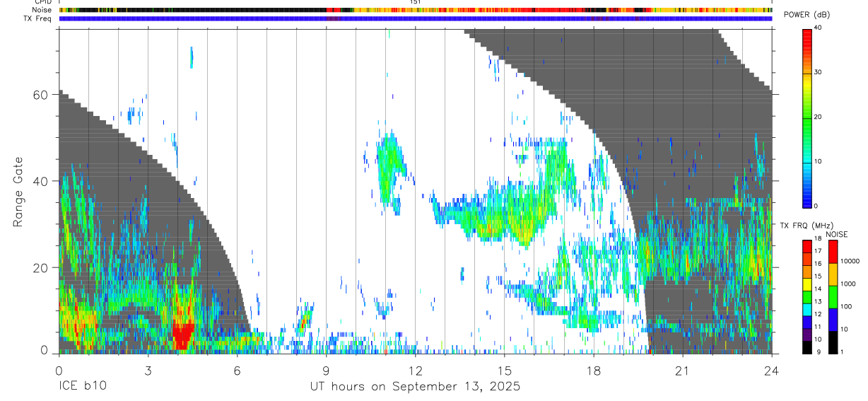Screen dimensions: 868x401
Task: Click the '24' hour tick on the x-axis
Action: tap(772, 370)
